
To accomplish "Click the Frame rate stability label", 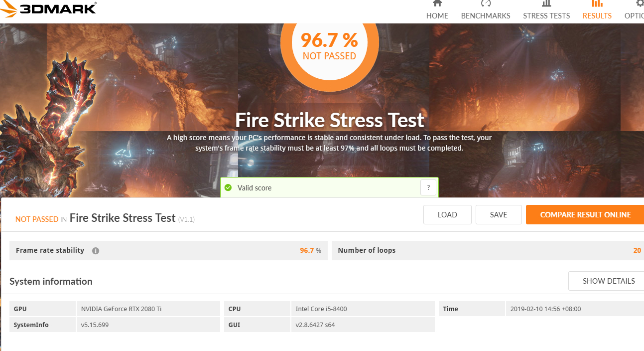I will [50, 250].
